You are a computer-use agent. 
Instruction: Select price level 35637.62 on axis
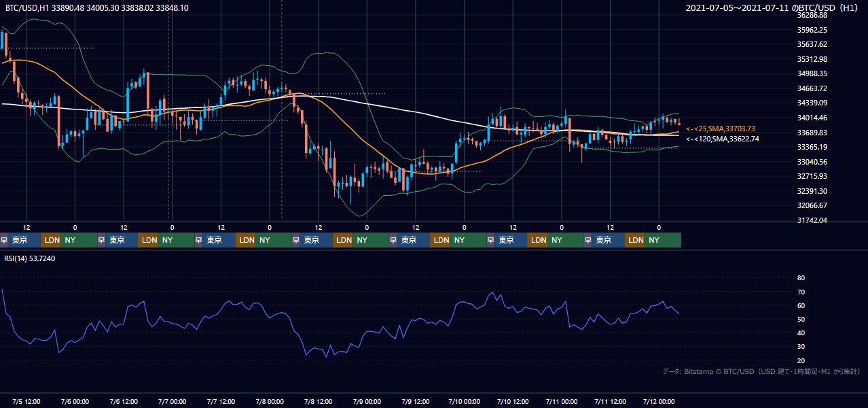point(812,44)
